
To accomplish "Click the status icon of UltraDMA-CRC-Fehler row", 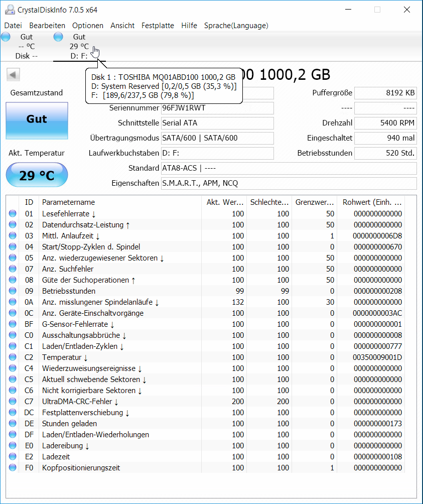I will [x=13, y=401].
